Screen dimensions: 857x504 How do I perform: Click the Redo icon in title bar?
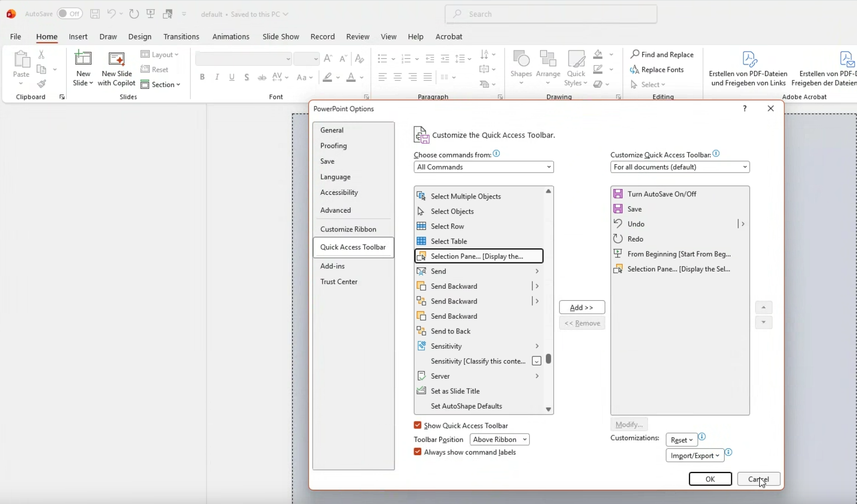pos(134,14)
